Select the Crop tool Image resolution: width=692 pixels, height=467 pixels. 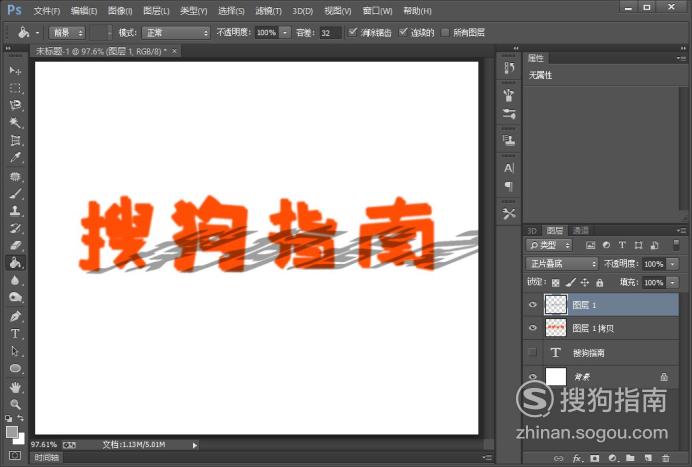coord(15,140)
